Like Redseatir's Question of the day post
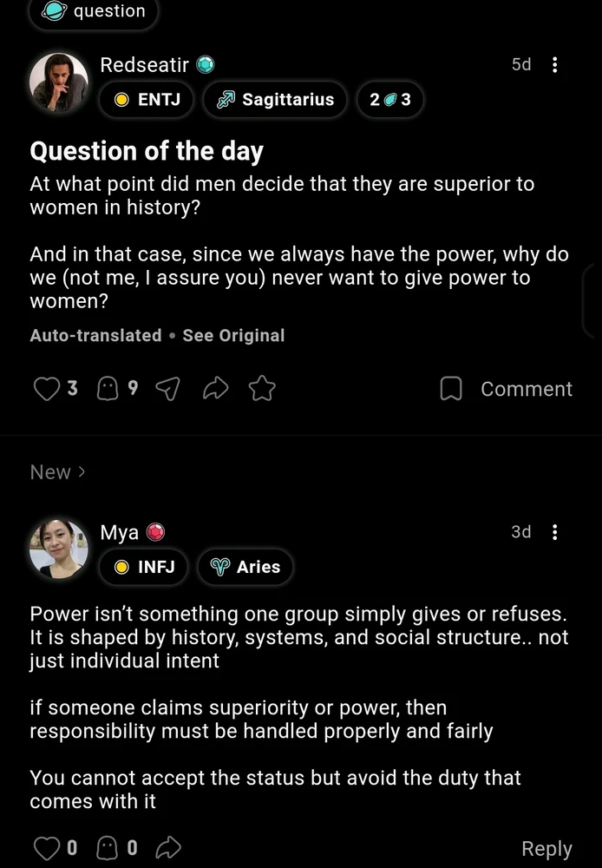 tap(45, 390)
